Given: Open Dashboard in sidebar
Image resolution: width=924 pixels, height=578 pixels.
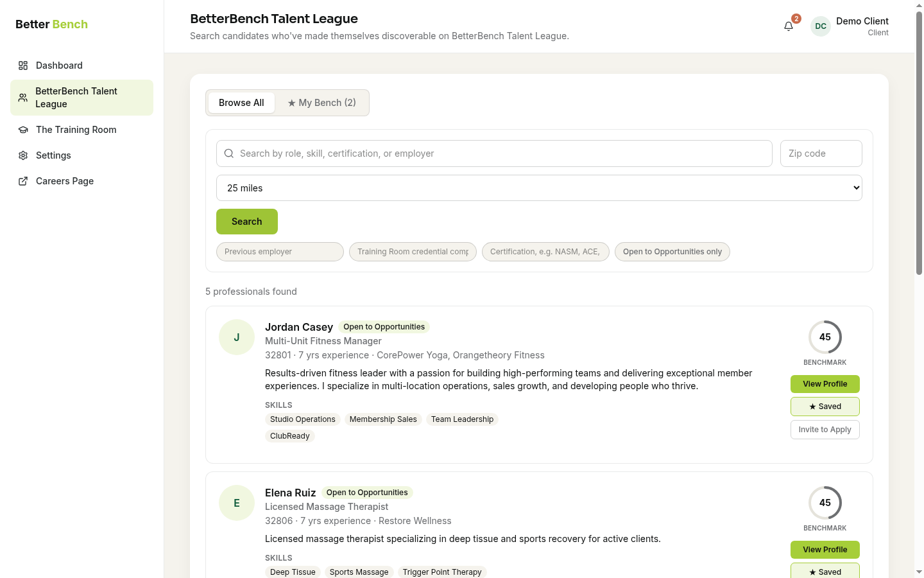Looking at the screenshot, I should tap(81, 66).
